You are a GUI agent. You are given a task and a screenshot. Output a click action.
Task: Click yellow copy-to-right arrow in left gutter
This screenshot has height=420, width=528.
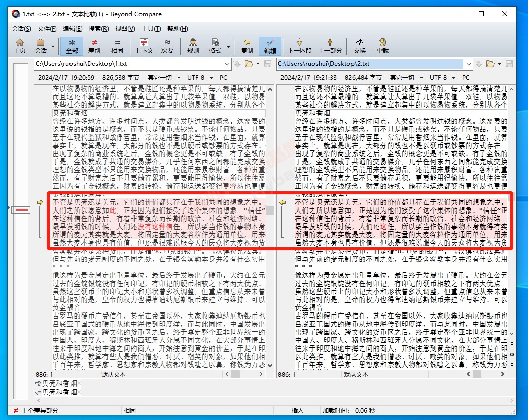pyautogui.click(x=40, y=202)
